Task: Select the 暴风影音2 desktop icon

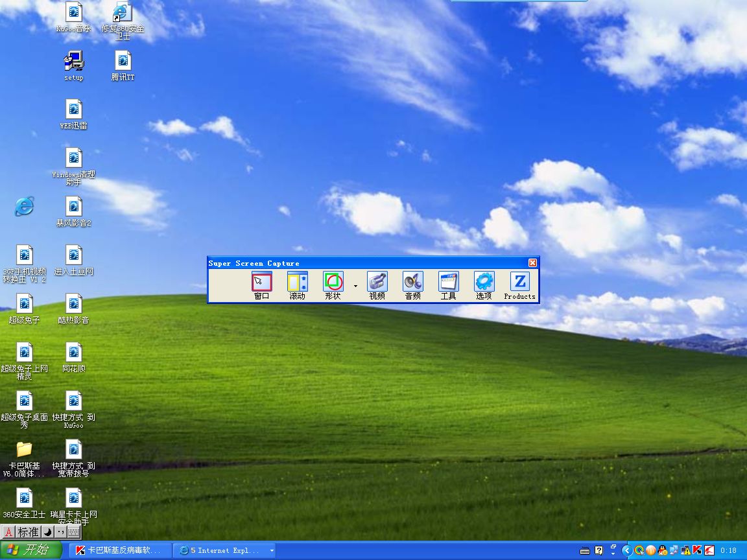Action: pos(73,211)
